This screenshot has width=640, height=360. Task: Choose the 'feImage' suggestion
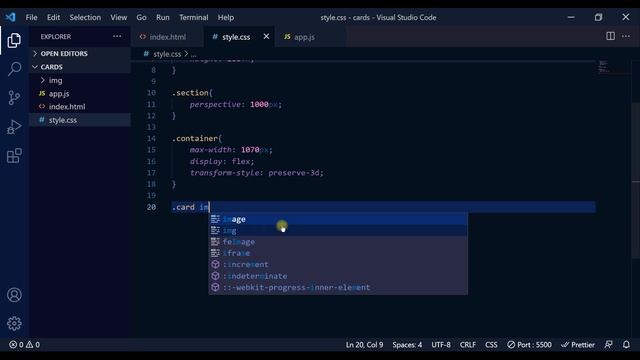338,242
